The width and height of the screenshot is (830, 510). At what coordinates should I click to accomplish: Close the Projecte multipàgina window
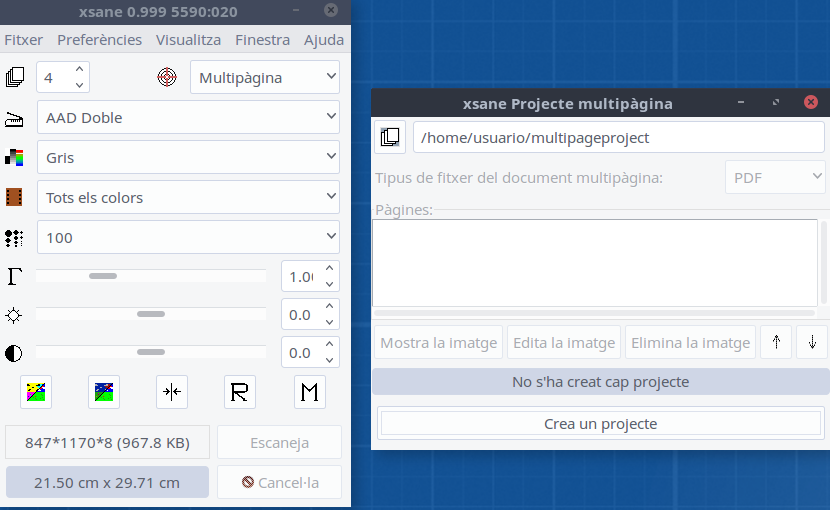pyautogui.click(x=811, y=102)
